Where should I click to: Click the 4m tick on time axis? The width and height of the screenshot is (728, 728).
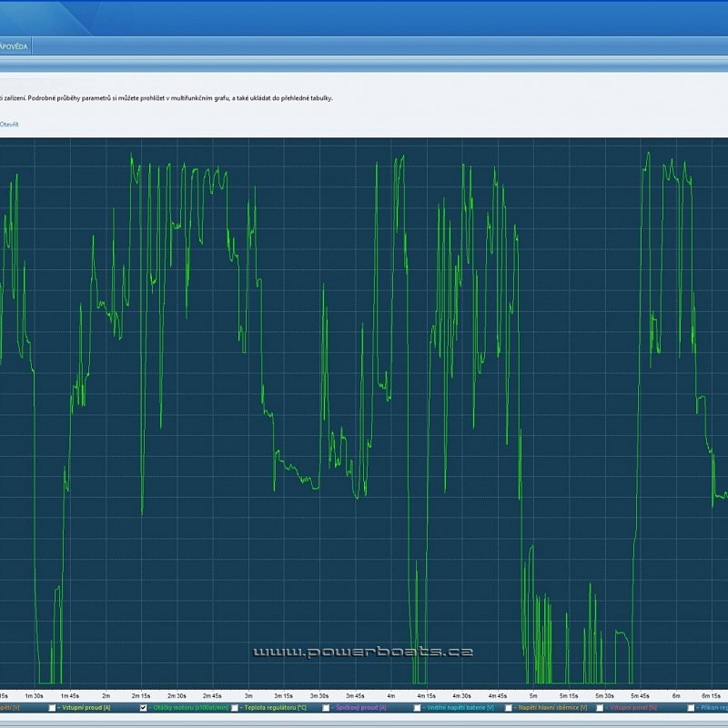[x=390, y=694]
